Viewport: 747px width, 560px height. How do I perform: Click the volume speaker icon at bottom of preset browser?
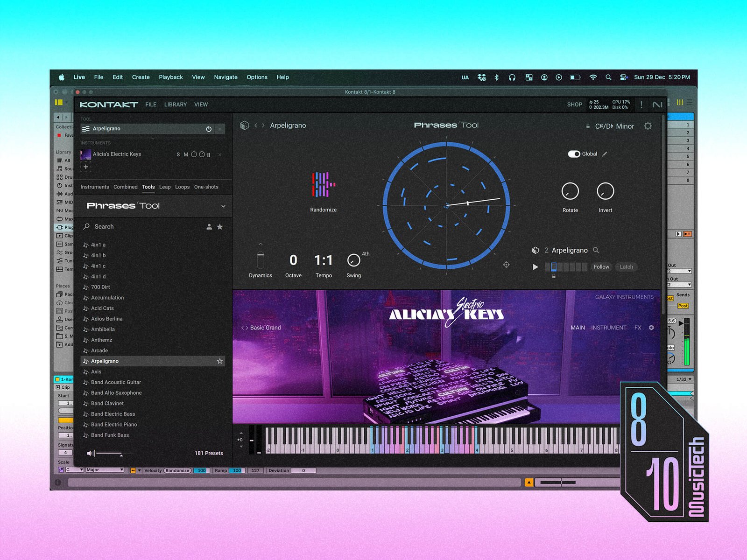coord(90,453)
